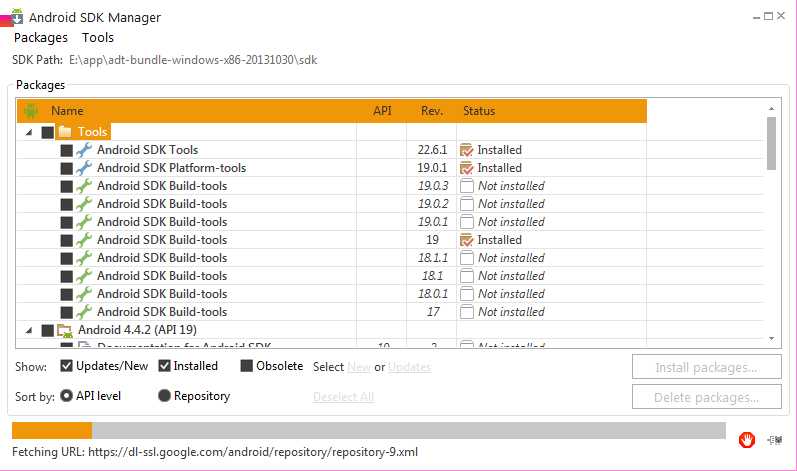Click the Delete packages button
This screenshot has width=797, height=471.
(x=707, y=397)
